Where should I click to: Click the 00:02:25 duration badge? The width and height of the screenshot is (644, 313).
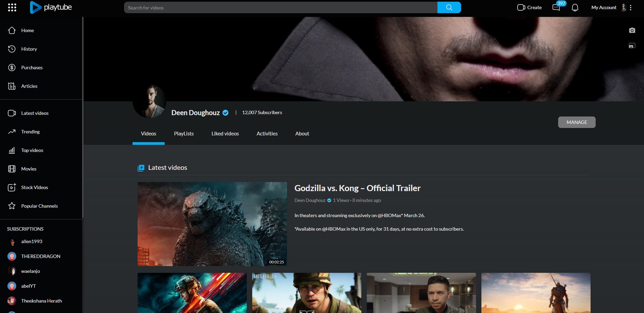(x=277, y=262)
